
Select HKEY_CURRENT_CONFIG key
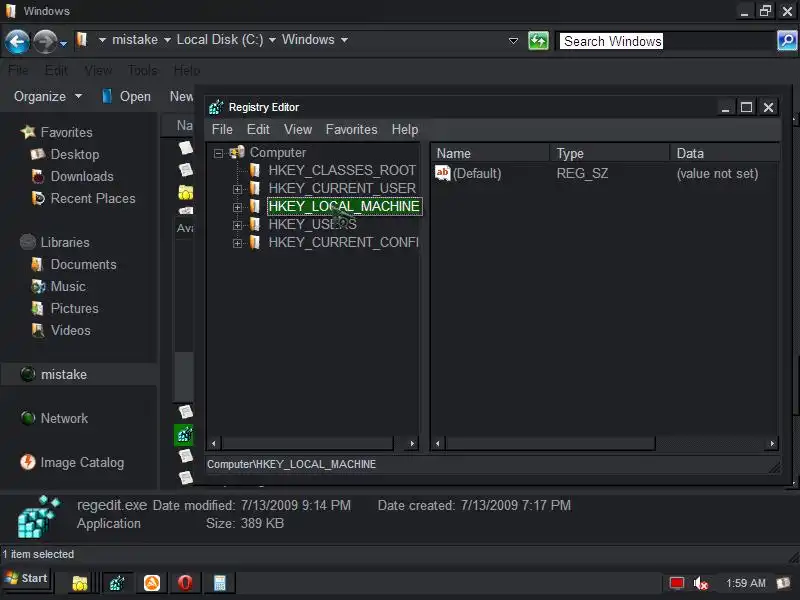(343, 242)
